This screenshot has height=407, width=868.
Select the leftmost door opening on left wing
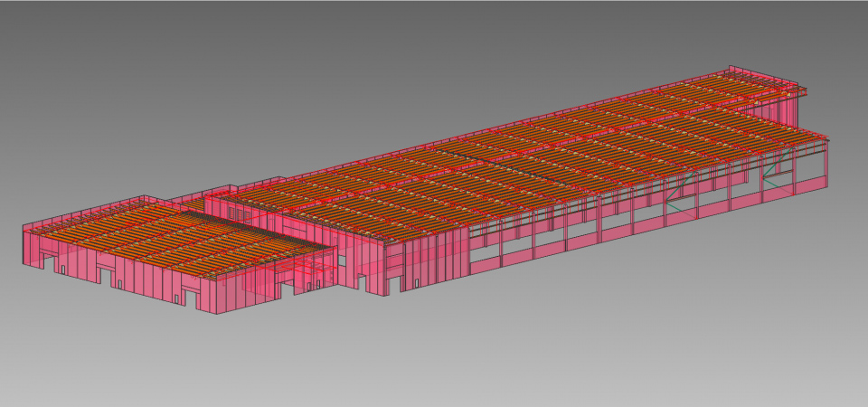click(63, 264)
